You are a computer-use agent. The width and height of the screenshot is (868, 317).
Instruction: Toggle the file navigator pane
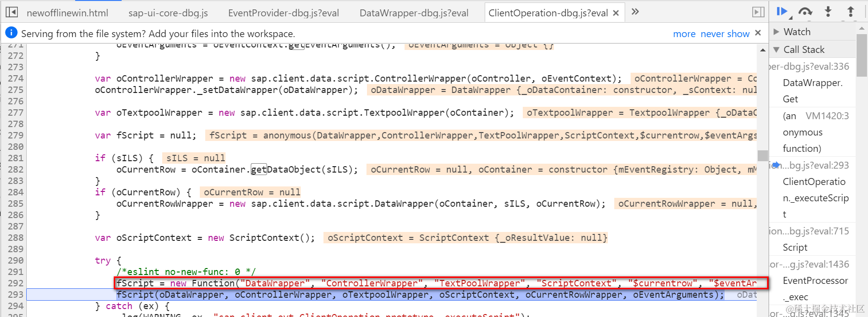click(x=12, y=12)
